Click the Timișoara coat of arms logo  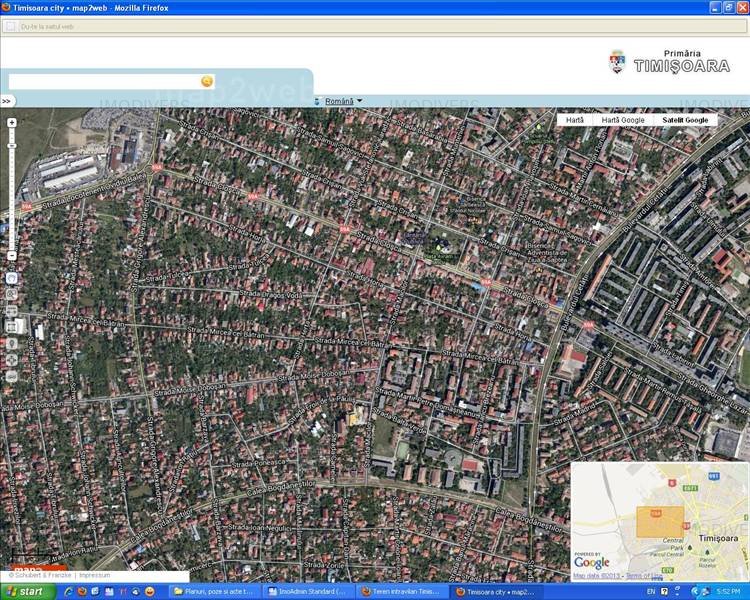(617, 63)
